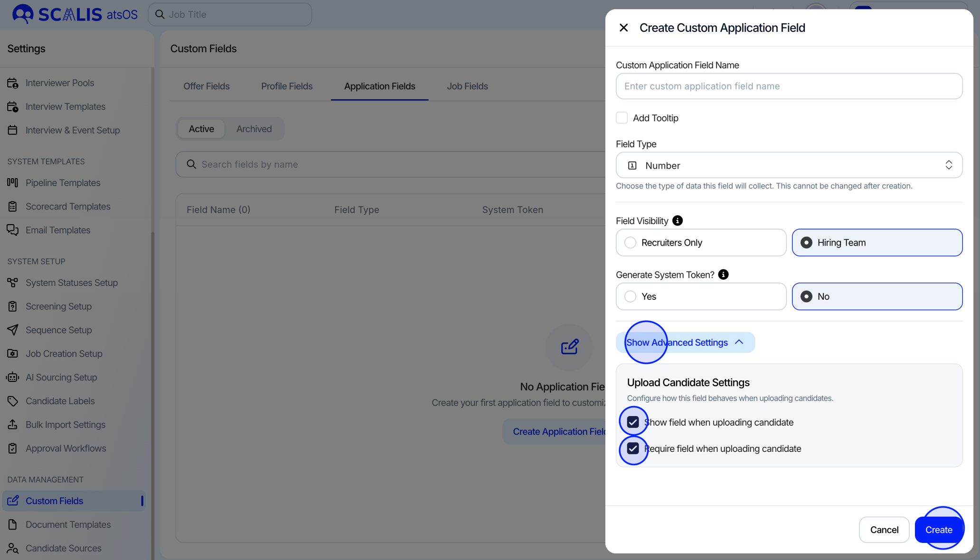Image resolution: width=980 pixels, height=560 pixels.
Task: Close the Create Custom Application Field panel
Action: (623, 28)
